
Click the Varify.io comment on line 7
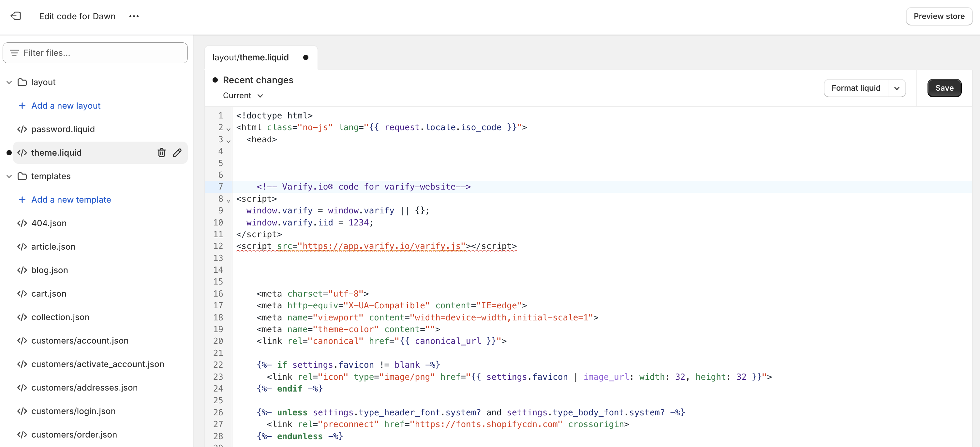click(363, 187)
